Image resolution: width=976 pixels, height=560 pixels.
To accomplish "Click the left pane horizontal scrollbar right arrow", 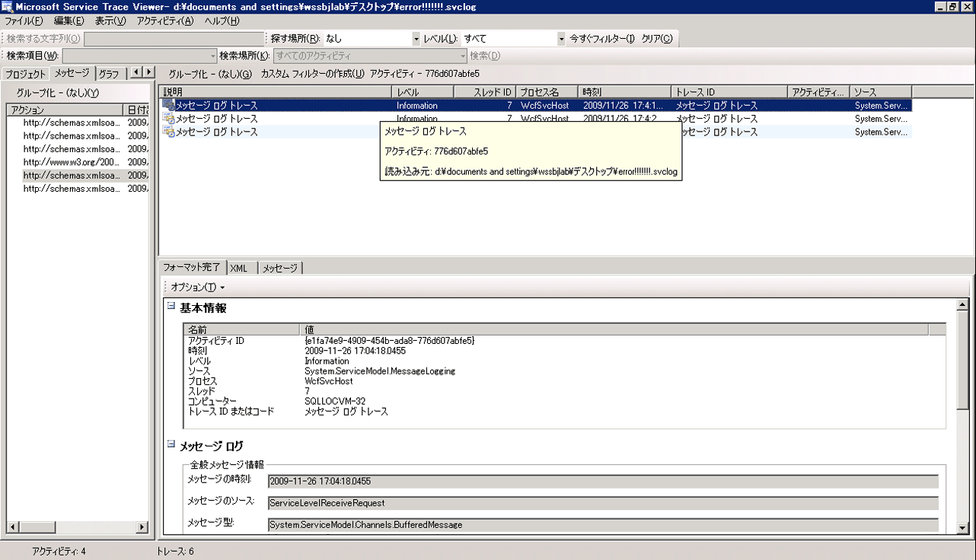I will (142, 527).
